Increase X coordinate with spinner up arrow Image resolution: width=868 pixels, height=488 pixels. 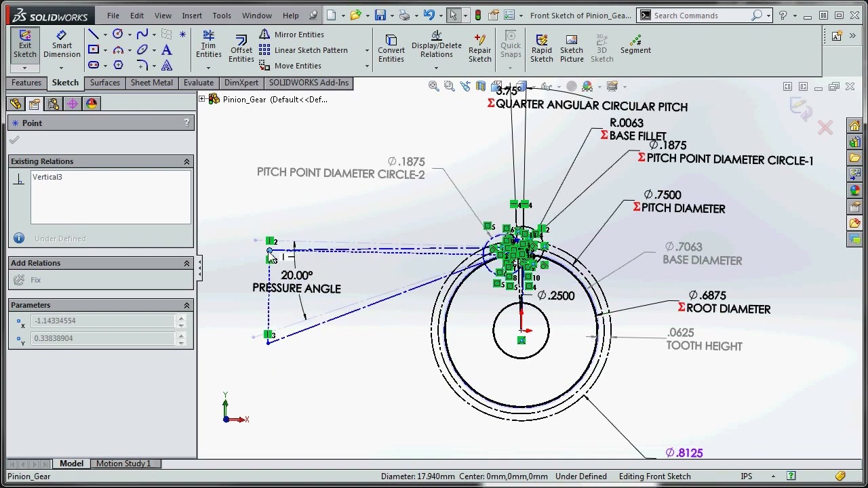click(180, 318)
